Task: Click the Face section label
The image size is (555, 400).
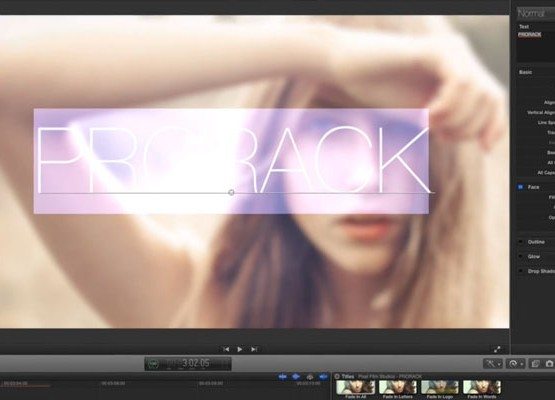Action: pyautogui.click(x=533, y=187)
